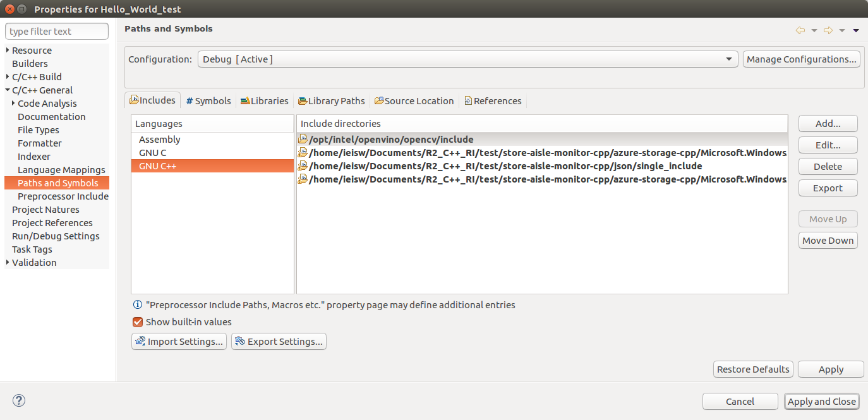Click the Import Settings... button

(179, 341)
